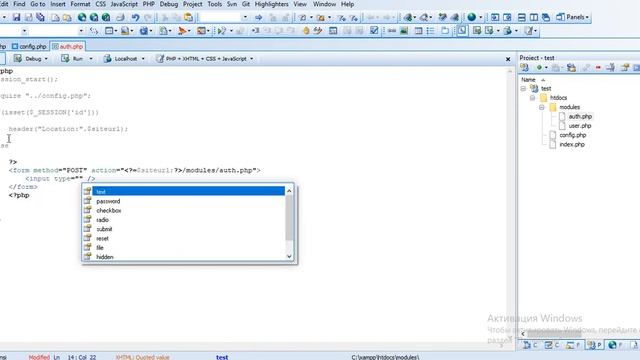Click the horizontal rule icon in toolbar
The image size is (640, 360).
[x=392, y=31]
